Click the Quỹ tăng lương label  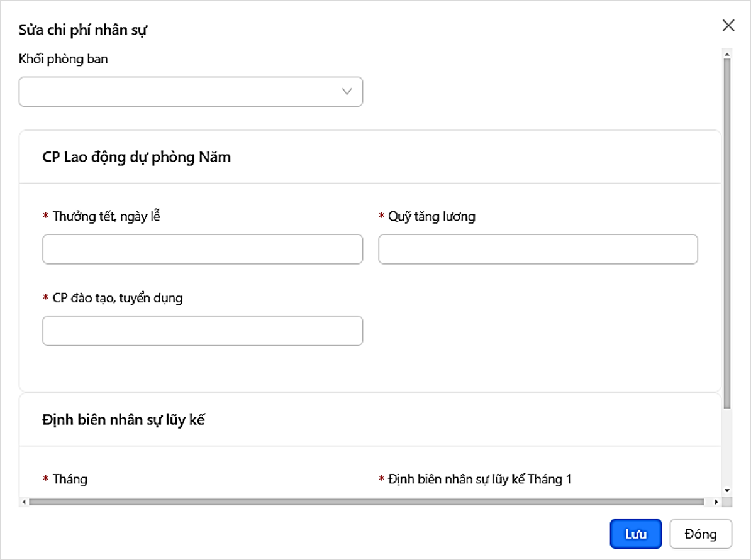pos(431,217)
